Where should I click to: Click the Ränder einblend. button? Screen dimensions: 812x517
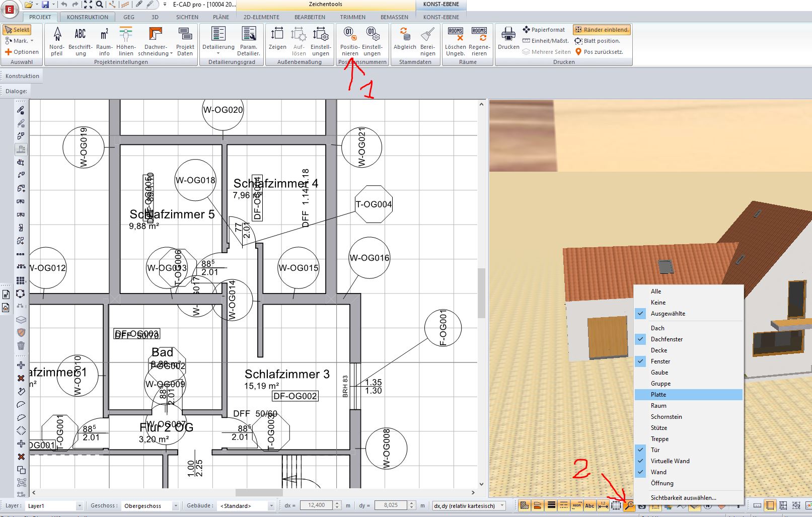coord(602,30)
